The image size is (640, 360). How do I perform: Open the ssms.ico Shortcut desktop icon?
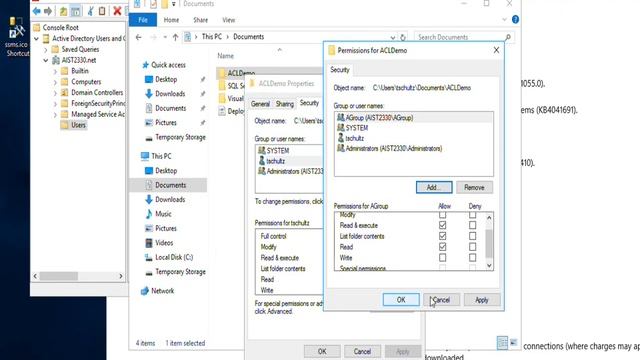click(x=17, y=37)
